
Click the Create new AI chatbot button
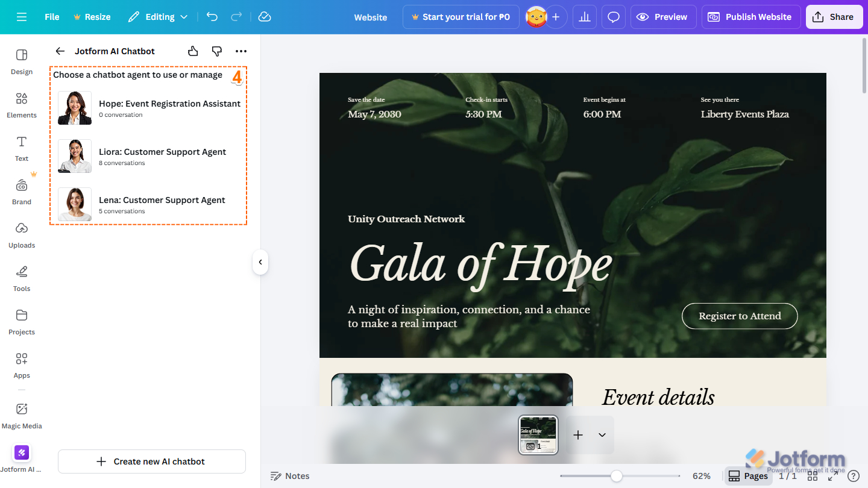click(151, 461)
